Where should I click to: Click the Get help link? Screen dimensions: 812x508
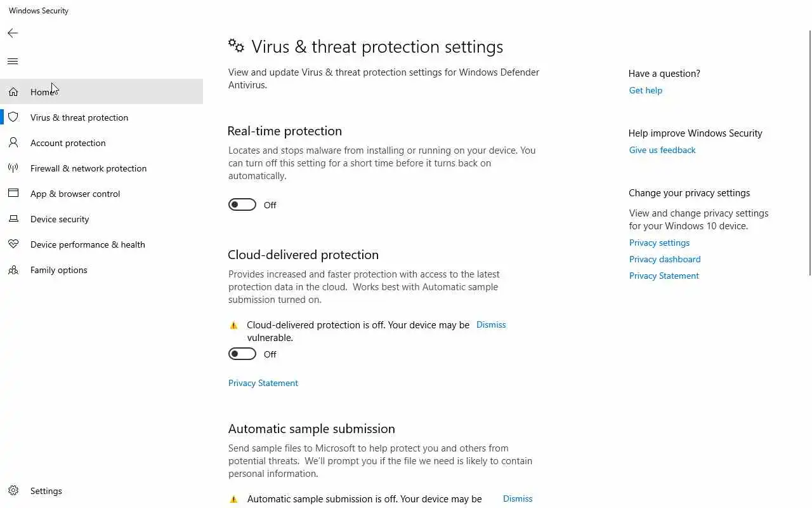(645, 90)
